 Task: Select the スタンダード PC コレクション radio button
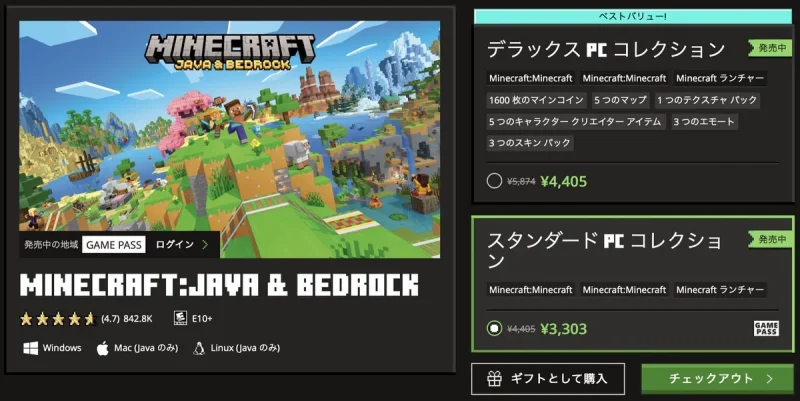[494, 328]
